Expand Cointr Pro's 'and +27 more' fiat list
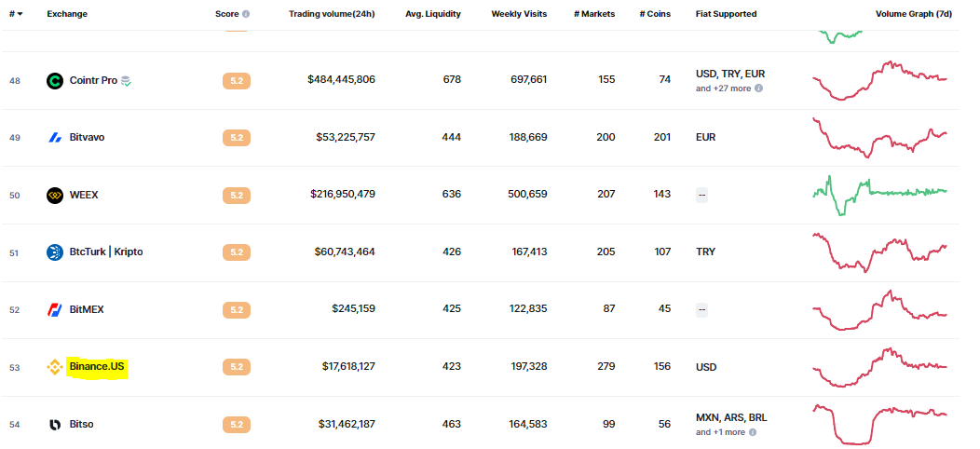Image resolution: width=980 pixels, height=449 pixels. coord(723,88)
